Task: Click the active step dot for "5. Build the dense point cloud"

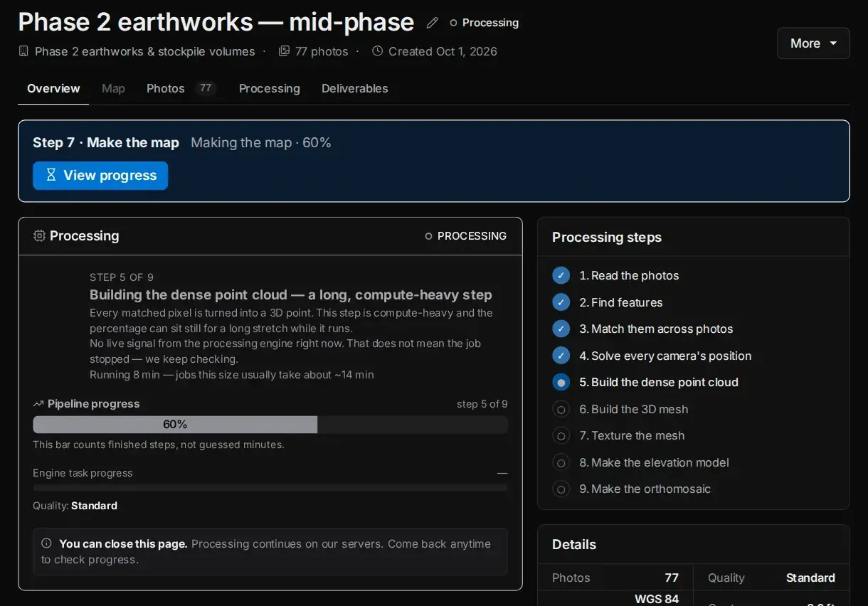Action: (x=561, y=382)
